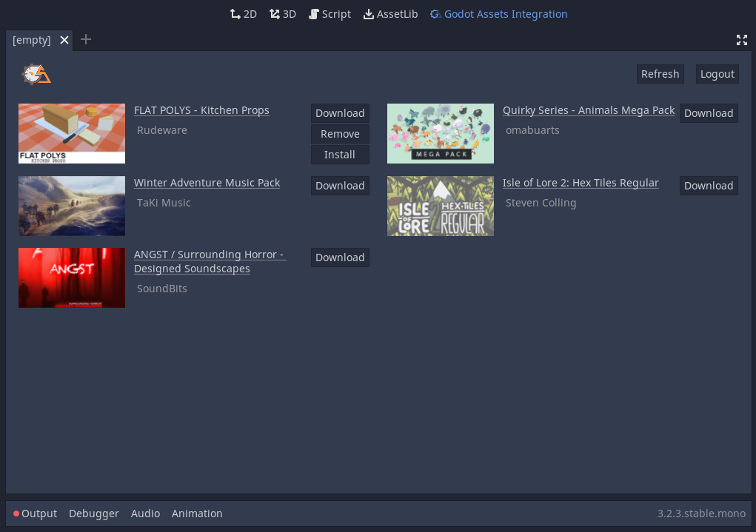Click the Winter Adventure thumbnail image
Viewport: 756px width, 532px height.
[72, 206]
